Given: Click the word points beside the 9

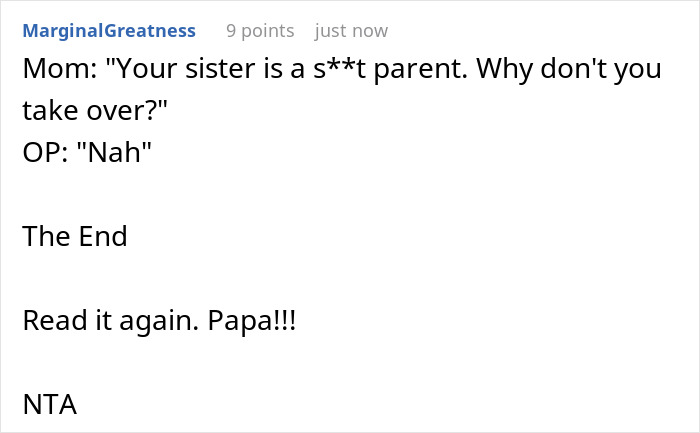Looking at the screenshot, I should (268, 32).
